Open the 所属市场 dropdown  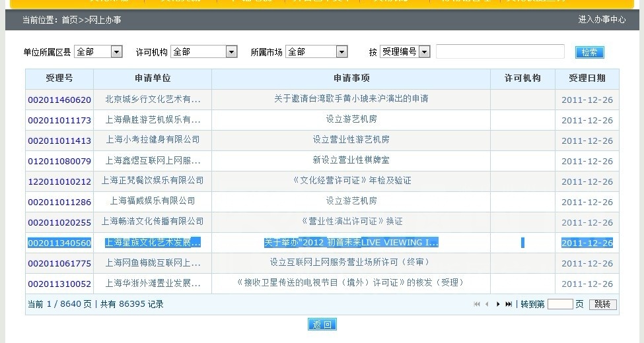(316, 51)
